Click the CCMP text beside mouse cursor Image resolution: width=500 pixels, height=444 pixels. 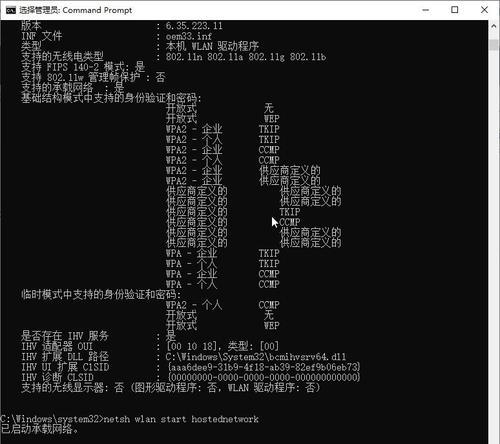(290, 222)
